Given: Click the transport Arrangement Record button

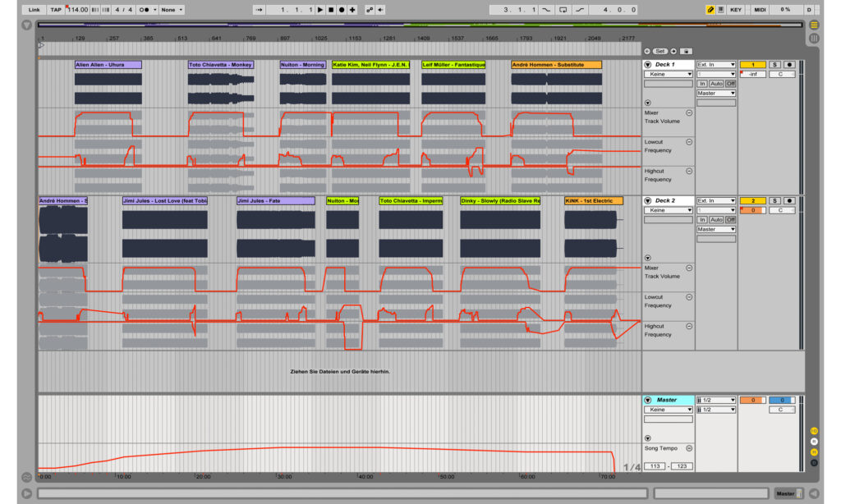Looking at the screenshot, I should (342, 10).
